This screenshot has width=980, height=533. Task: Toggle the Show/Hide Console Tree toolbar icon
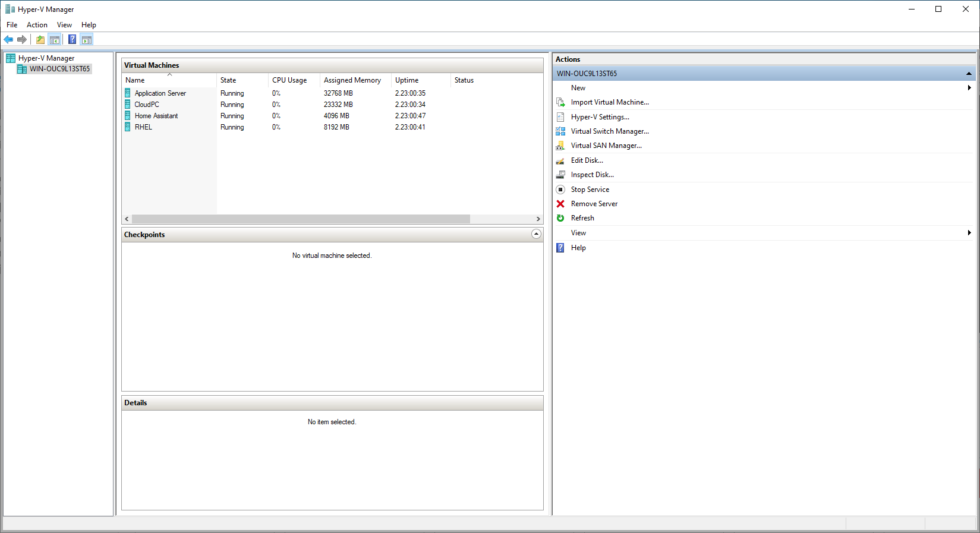tap(55, 40)
